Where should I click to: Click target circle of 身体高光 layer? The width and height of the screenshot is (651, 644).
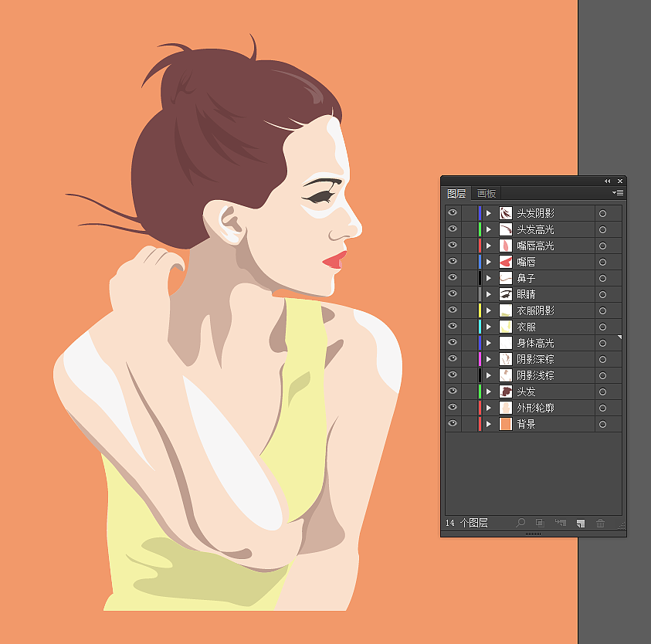pos(603,343)
